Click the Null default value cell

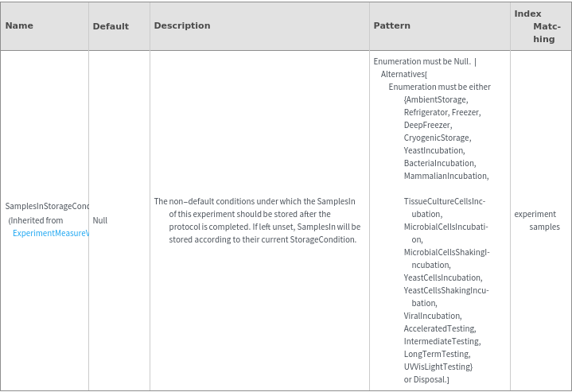point(100,220)
